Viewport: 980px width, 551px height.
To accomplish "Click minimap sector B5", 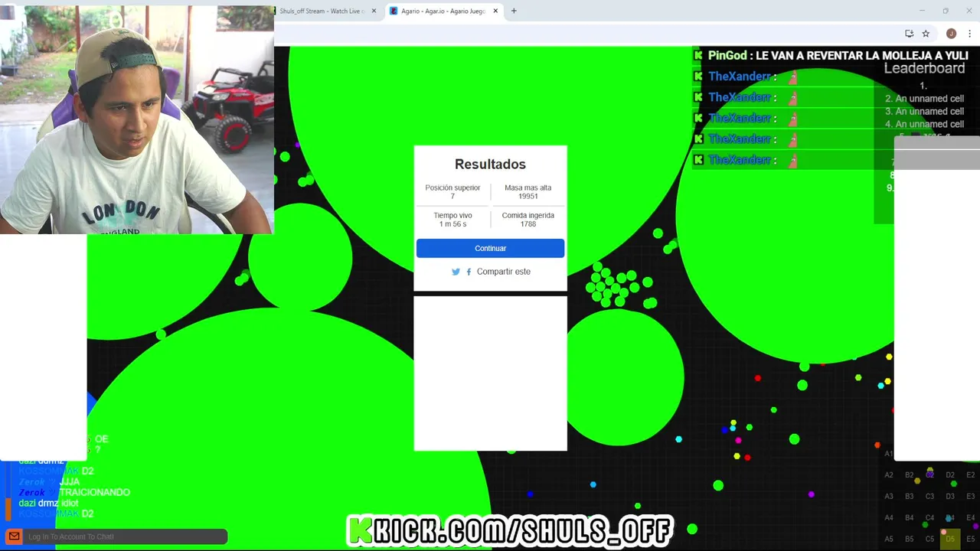I will 910,539.
